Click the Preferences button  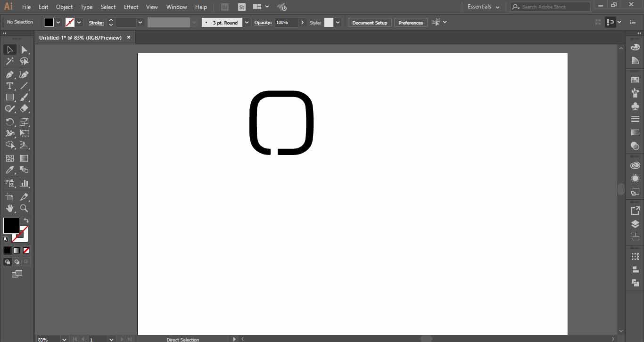[x=411, y=23]
